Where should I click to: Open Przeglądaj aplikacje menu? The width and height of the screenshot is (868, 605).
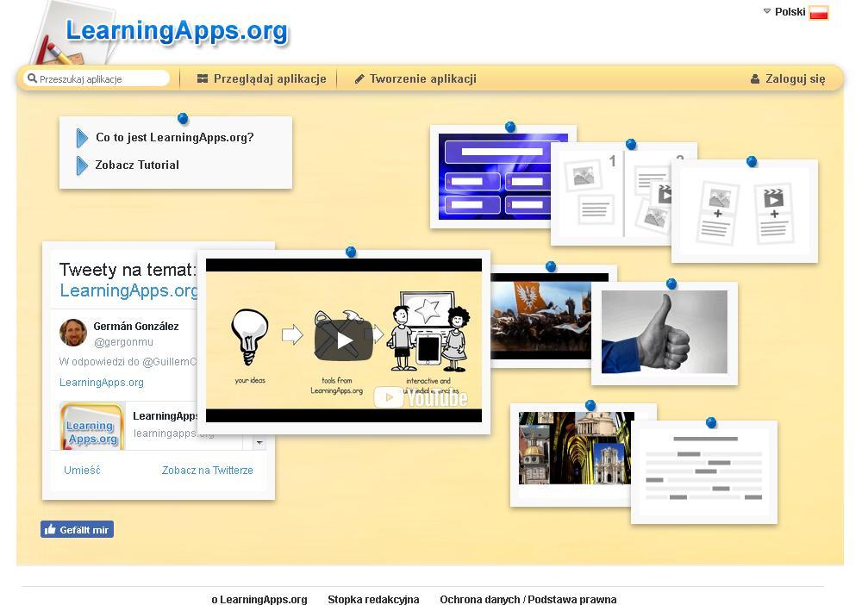(261, 78)
